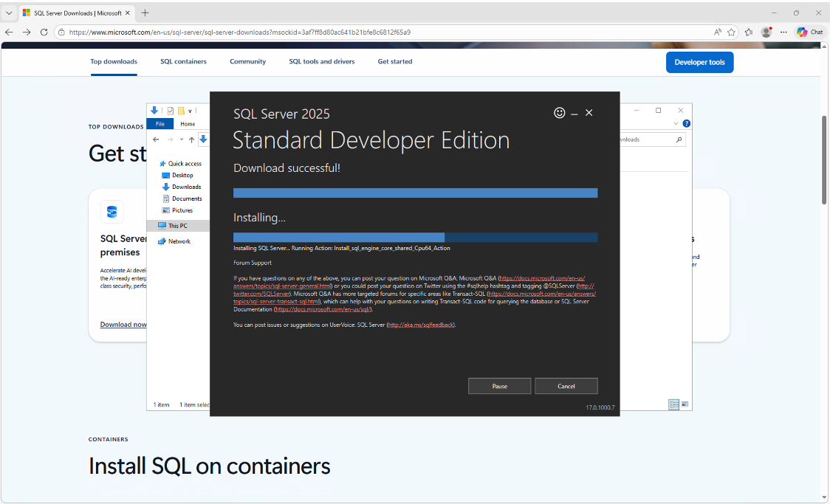The height and width of the screenshot is (504, 830).
Task: Click the smiley feedback icon in SQL installer
Action: 559,113
